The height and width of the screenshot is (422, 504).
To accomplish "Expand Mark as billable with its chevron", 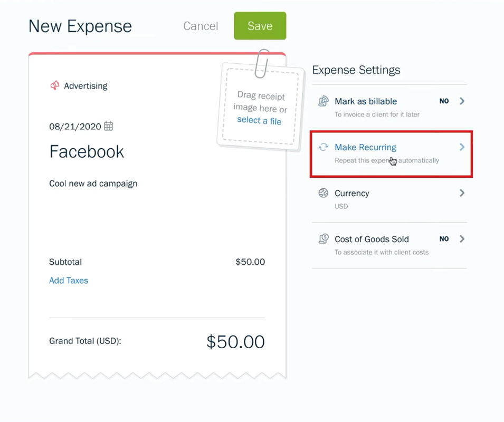I will point(462,101).
